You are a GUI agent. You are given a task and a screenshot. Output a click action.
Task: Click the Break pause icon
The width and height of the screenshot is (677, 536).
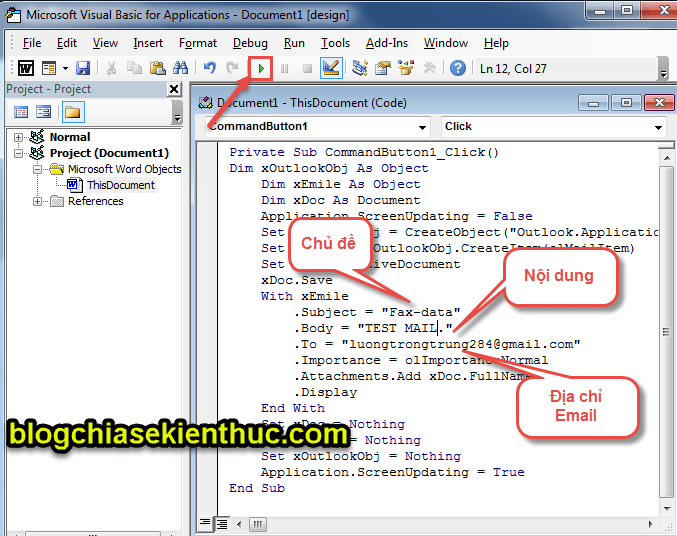(285, 68)
